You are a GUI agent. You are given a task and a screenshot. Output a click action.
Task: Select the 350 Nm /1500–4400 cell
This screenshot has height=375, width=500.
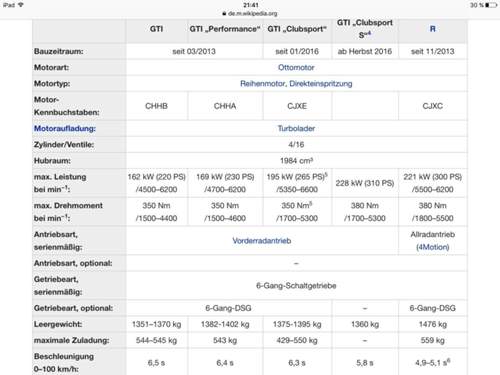tap(156, 212)
